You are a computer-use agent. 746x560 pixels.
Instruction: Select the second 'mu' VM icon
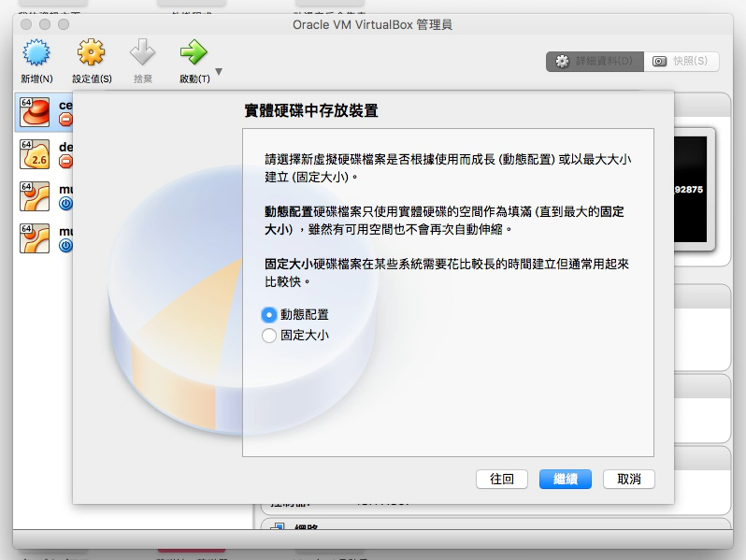[35, 237]
